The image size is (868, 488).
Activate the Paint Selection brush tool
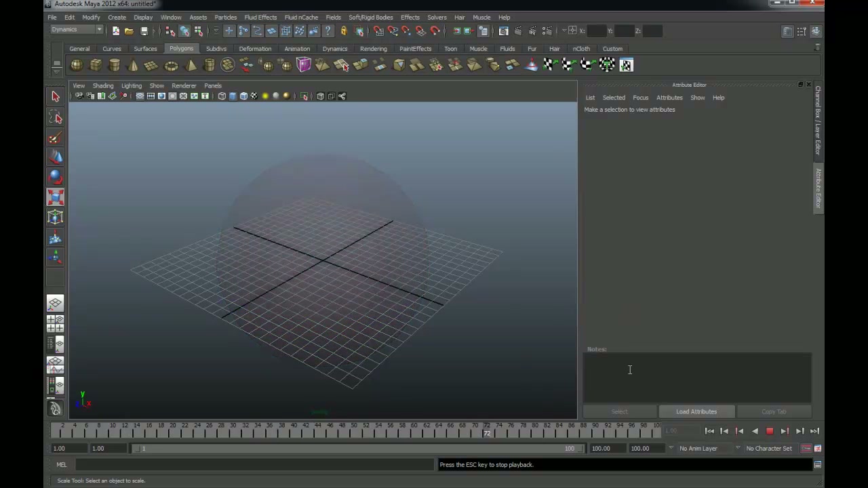pos(56,138)
